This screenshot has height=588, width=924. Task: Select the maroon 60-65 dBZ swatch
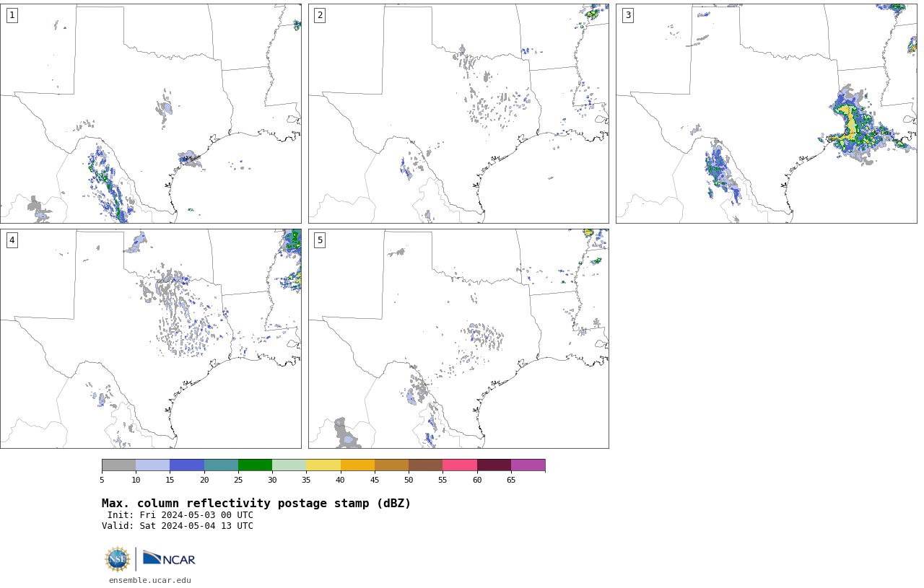tap(494, 465)
